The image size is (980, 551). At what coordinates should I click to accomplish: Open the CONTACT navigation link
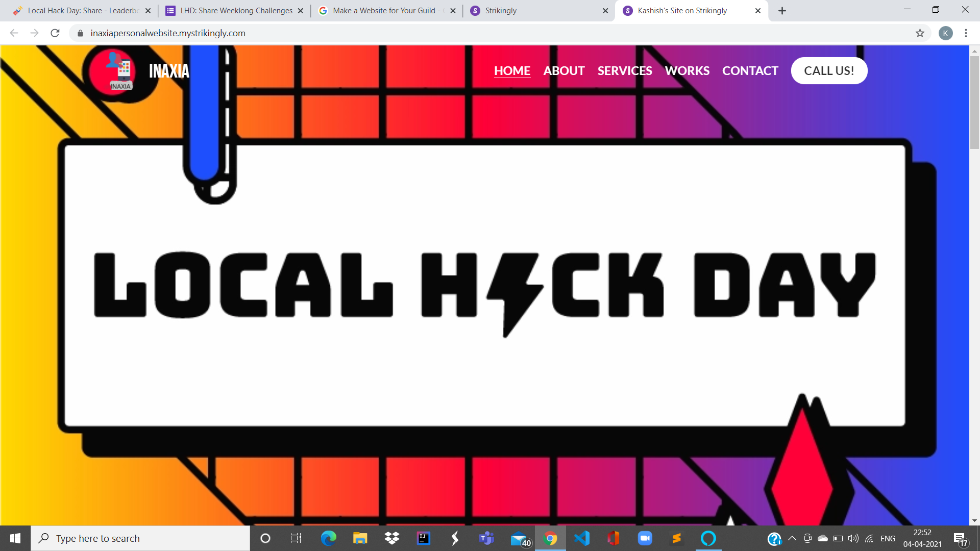tap(750, 71)
